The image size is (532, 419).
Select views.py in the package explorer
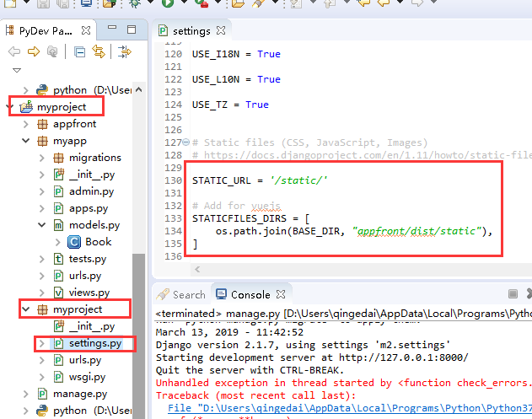pos(89,293)
